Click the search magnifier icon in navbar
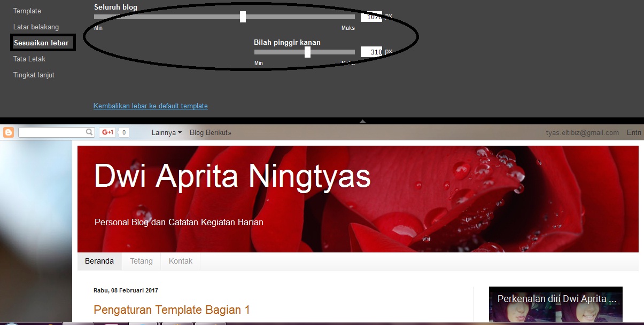Image resolution: width=644 pixels, height=325 pixels. pyautogui.click(x=89, y=132)
